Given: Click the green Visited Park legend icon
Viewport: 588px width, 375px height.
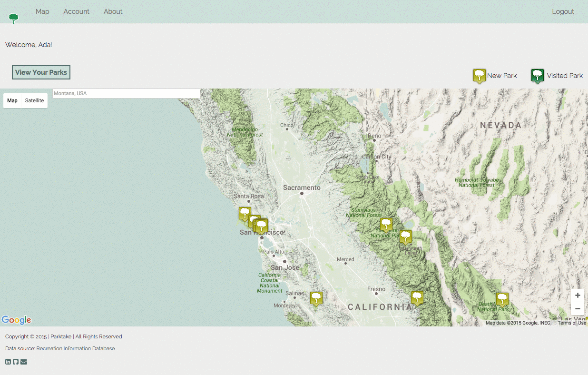Looking at the screenshot, I should tap(538, 76).
